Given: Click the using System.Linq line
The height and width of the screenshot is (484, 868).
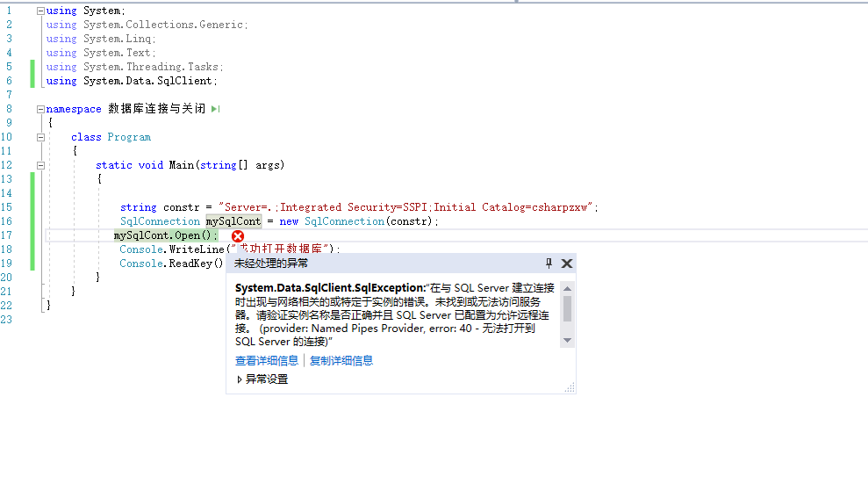Looking at the screenshot, I should [x=101, y=39].
